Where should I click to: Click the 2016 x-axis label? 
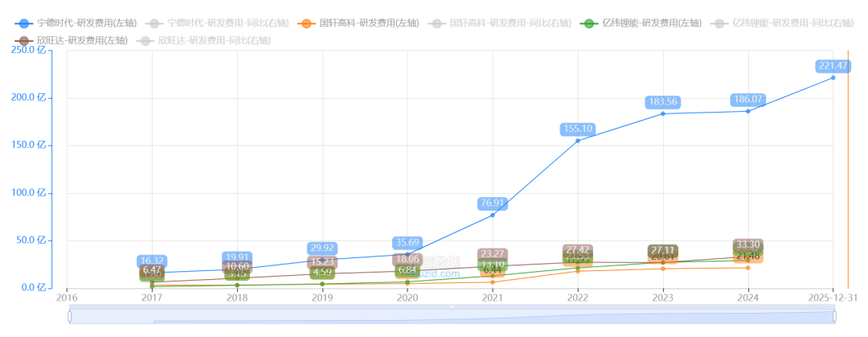click(x=67, y=298)
